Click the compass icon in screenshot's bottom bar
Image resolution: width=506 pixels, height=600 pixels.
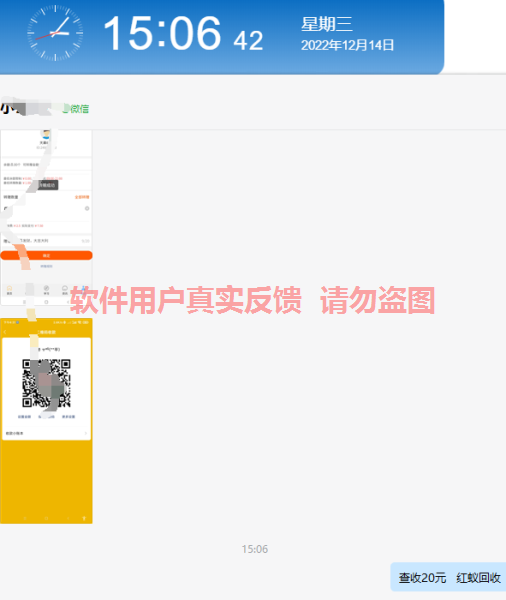(x=46, y=290)
